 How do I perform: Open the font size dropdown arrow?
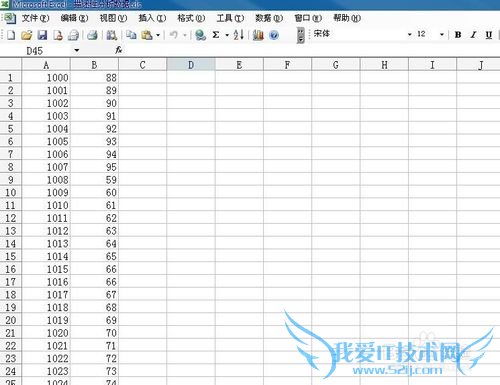(x=442, y=34)
